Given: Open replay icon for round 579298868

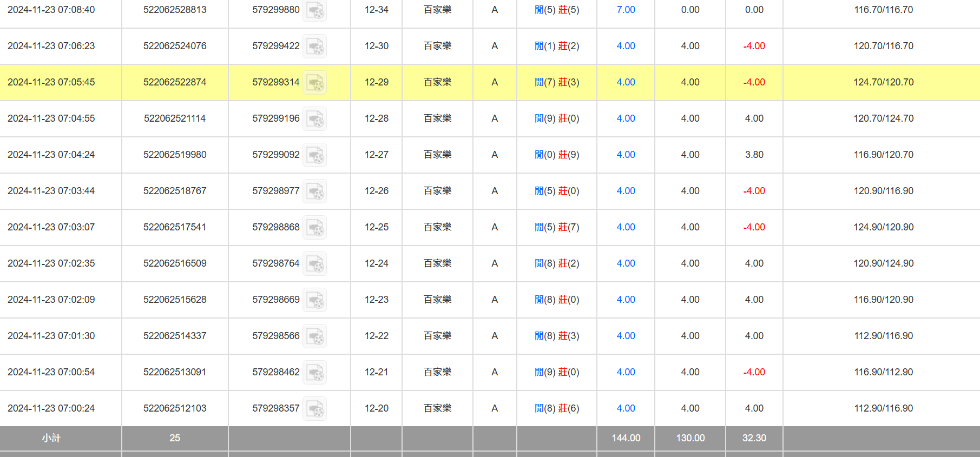Looking at the screenshot, I should 314,228.
